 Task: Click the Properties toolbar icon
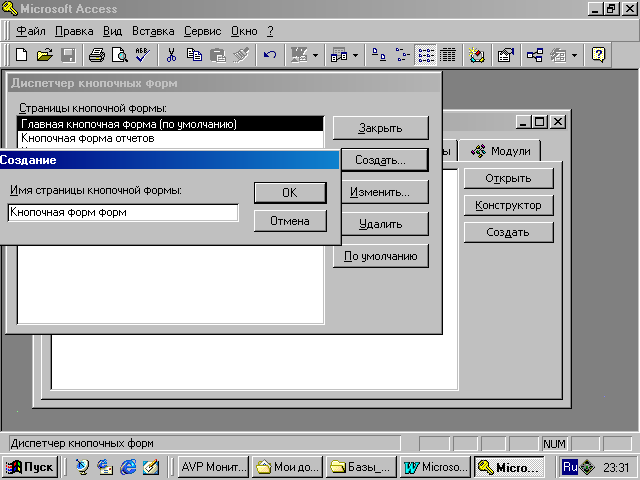point(505,54)
